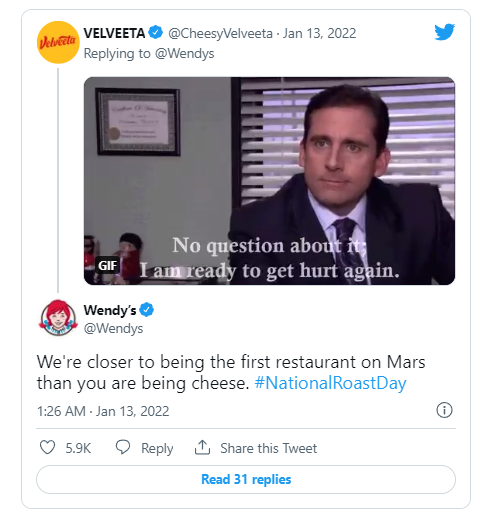
Task: Click the Reply text label
Action: click(157, 448)
